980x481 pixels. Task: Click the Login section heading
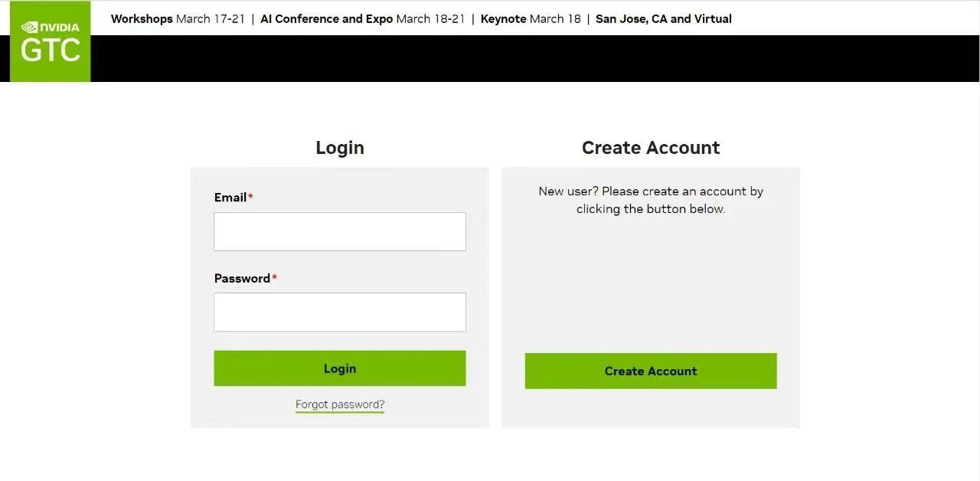[x=340, y=147]
